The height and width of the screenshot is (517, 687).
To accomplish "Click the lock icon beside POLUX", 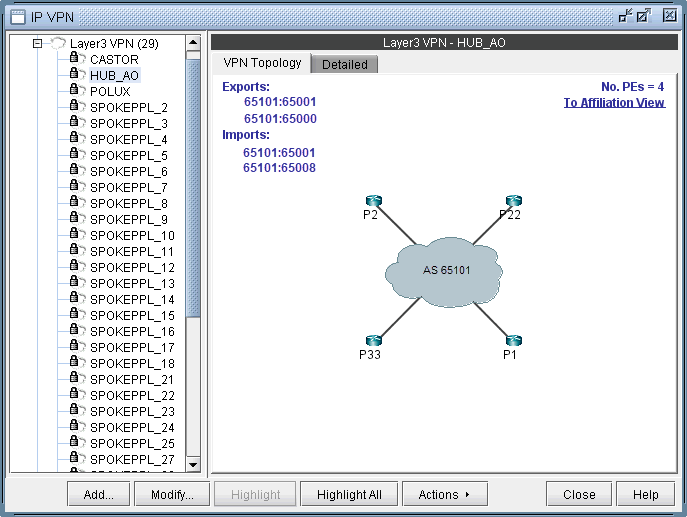I will pyautogui.click(x=75, y=91).
